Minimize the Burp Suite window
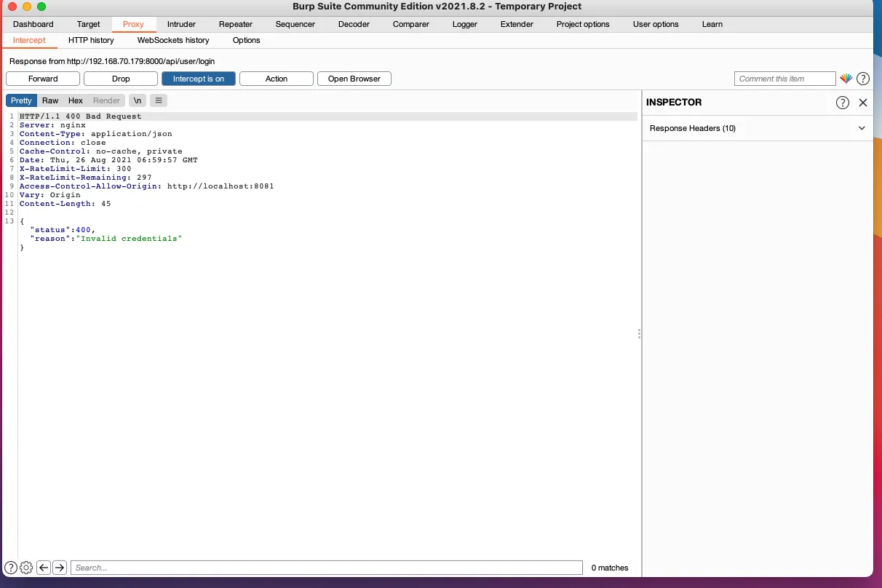Screen dimensions: 882x588 (x=26, y=7)
